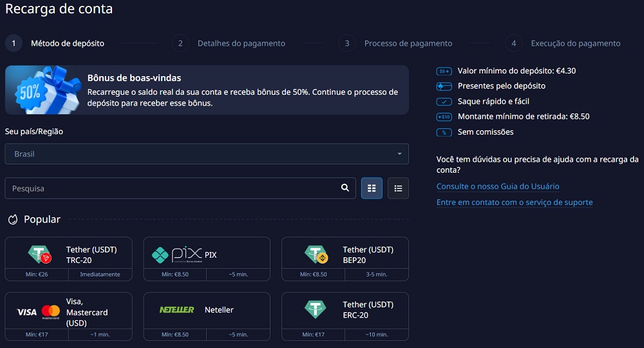Select Tether (USDT) TRC-20 deposit method
644x348 pixels.
point(69,259)
